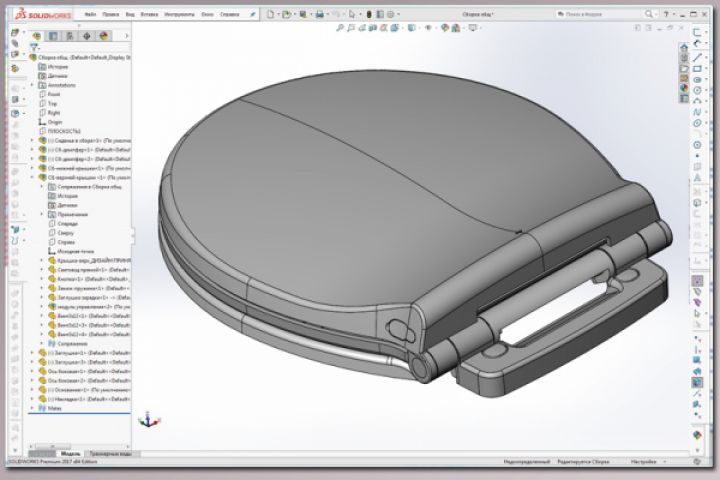Viewport: 720px width, 480px height.
Task: Click the Select cursor tool icon
Action: (x=352, y=14)
